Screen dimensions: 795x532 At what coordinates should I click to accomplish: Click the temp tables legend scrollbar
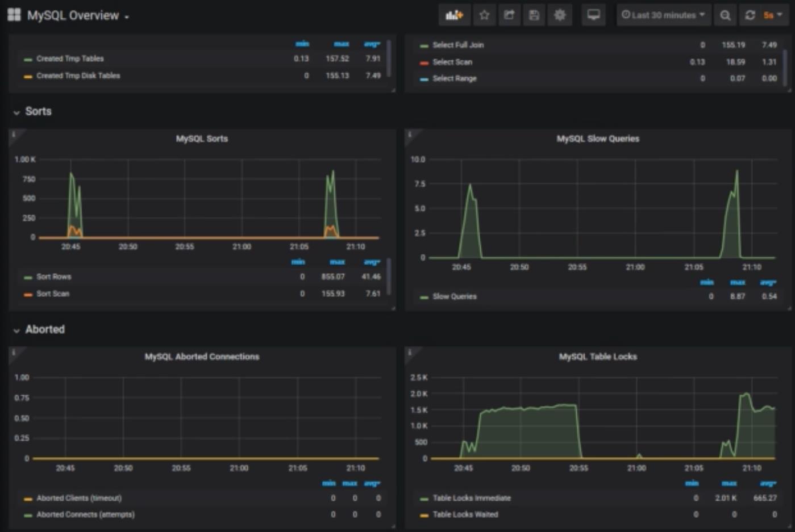coord(389,58)
